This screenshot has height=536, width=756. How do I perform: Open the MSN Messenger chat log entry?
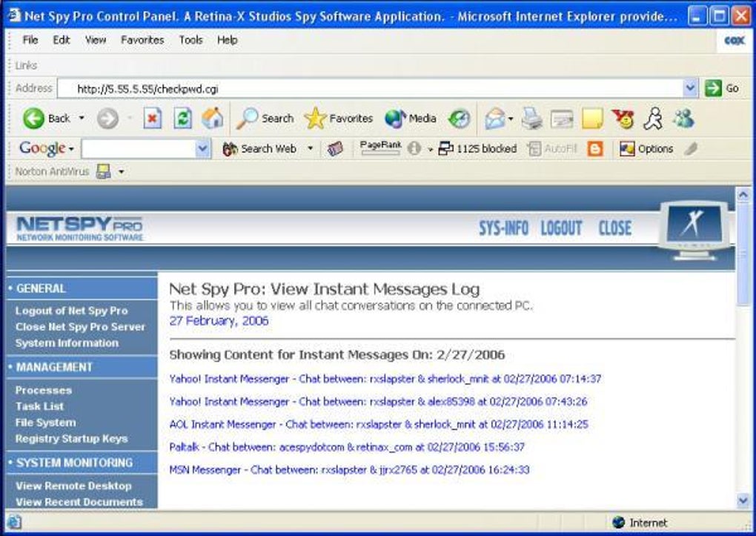[350, 469]
